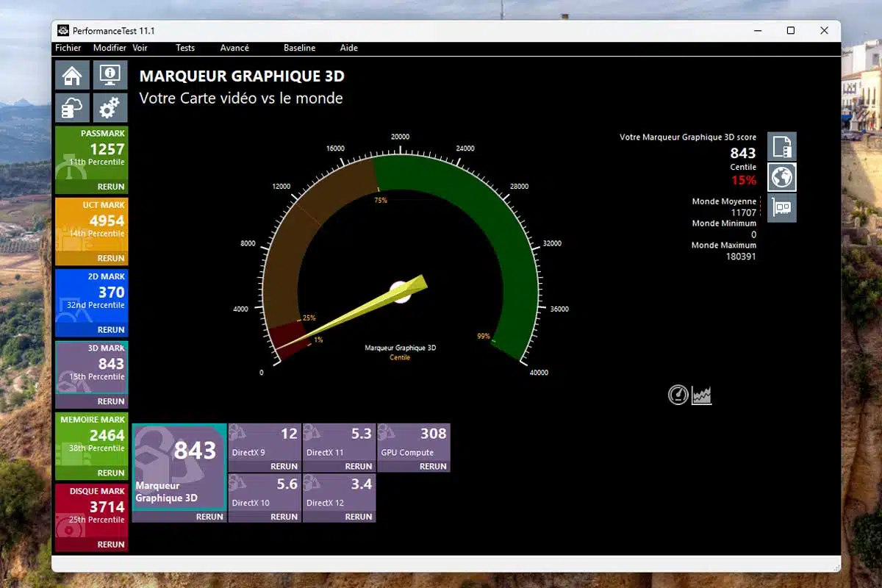Viewport: 882px width, 588px height.
Task: Open the Tests menu
Action: pyautogui.click(x=185, y=48)
